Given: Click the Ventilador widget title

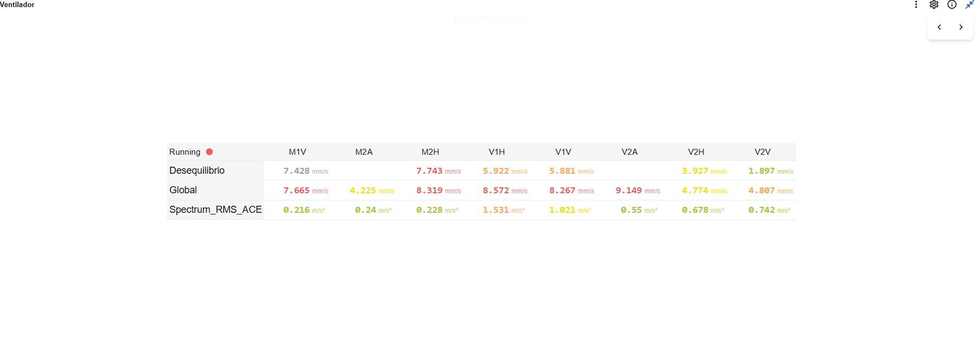Looking at the screenshot, I should coord(17,4).
